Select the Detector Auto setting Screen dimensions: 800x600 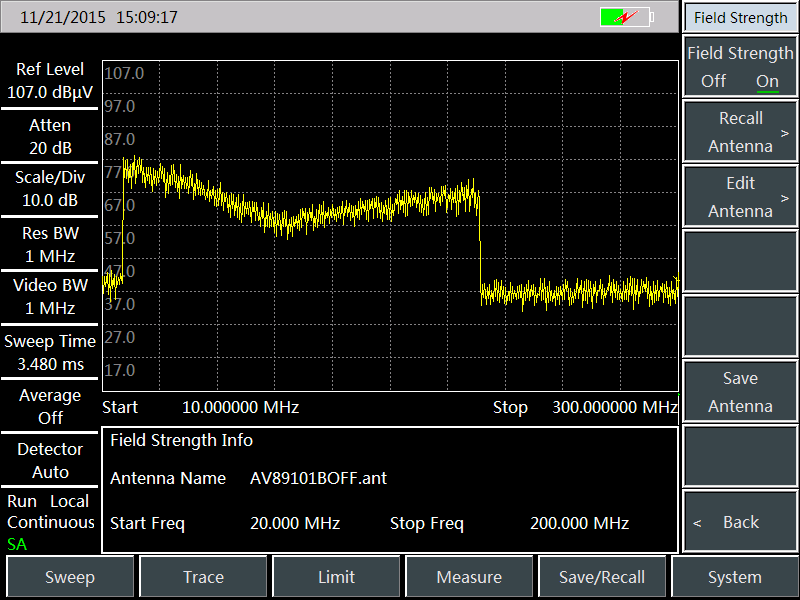tap(50, 461)
